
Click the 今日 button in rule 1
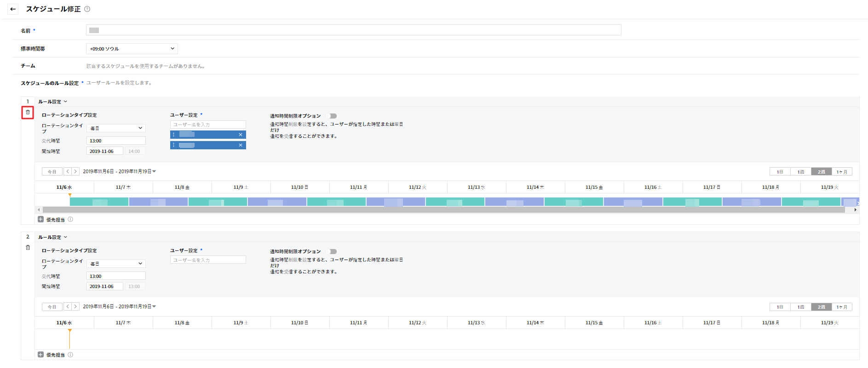(x=52, y=172)
